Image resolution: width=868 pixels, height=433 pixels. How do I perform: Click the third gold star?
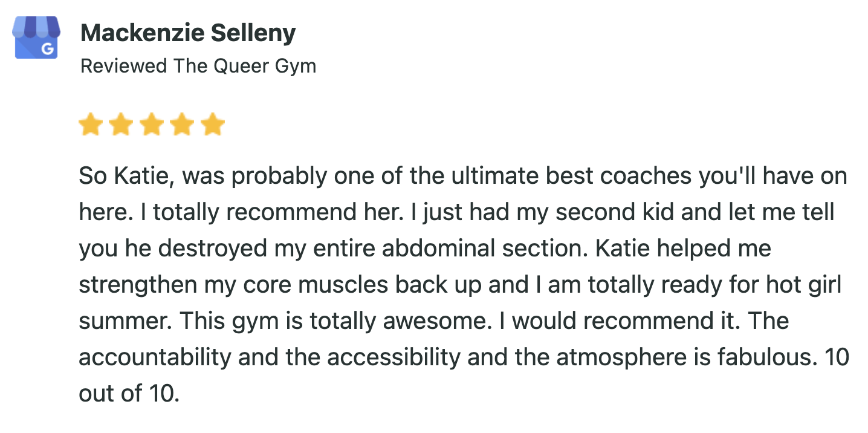(x=152, y=126)
